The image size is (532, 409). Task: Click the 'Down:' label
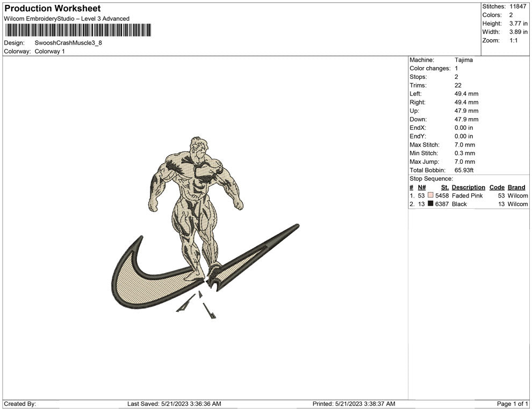[x=418, y=119]
